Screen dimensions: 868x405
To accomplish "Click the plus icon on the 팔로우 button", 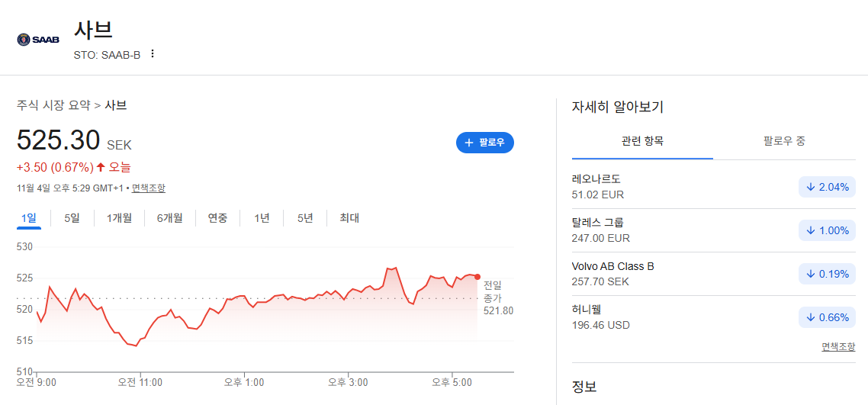I will pyautogui.click(x=469, y=143).
